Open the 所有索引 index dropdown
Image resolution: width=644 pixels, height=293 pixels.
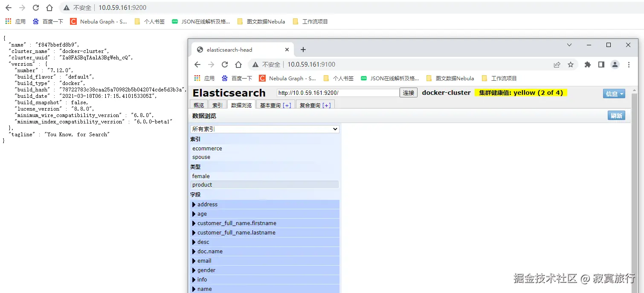pyautogui.click(x=265, y=129)
